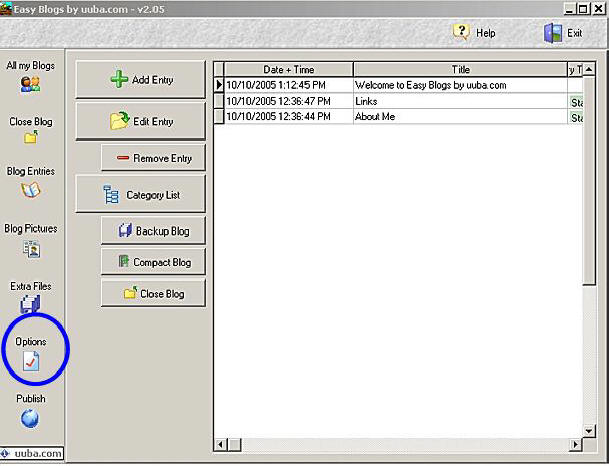
Task: Maximize the Easy Blogs window
Action: (583, 9)
